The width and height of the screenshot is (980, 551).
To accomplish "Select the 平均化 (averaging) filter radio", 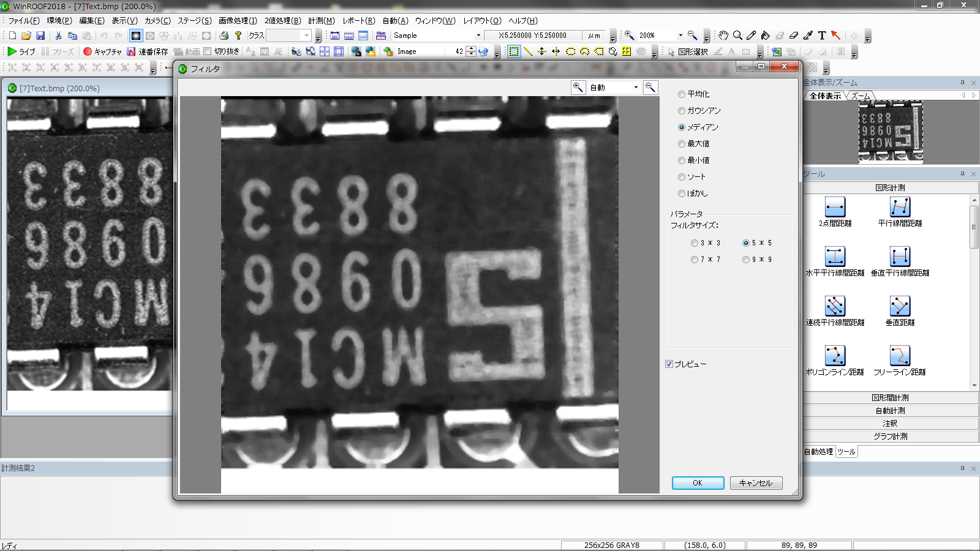I will [x=682, y=94].
